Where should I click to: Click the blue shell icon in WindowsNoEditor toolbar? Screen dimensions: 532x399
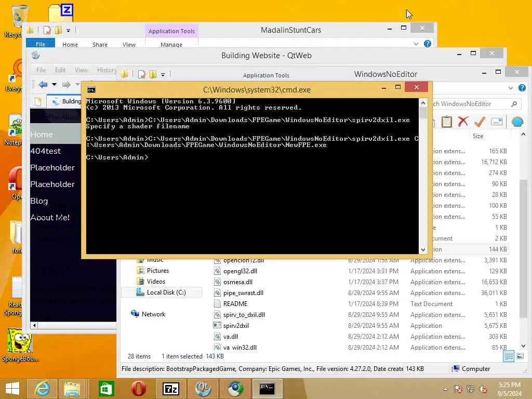[x=517, y=122]
